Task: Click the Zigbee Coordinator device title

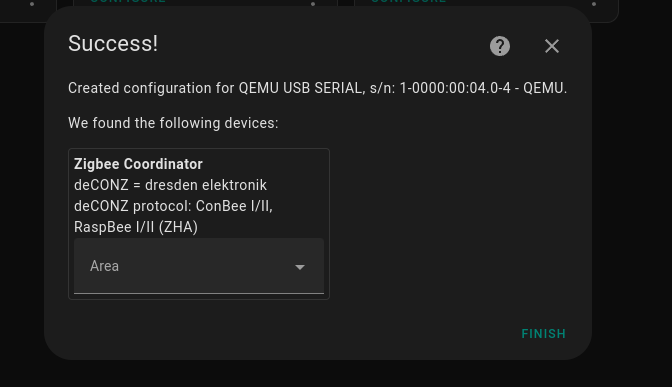Action: click(x=138, y=164)
